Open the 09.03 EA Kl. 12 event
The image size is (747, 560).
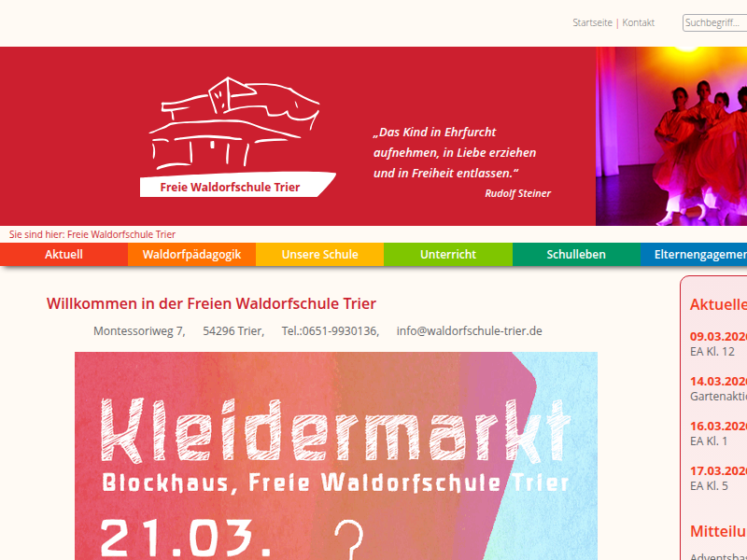pyautogui.click(x=718, y=343)
